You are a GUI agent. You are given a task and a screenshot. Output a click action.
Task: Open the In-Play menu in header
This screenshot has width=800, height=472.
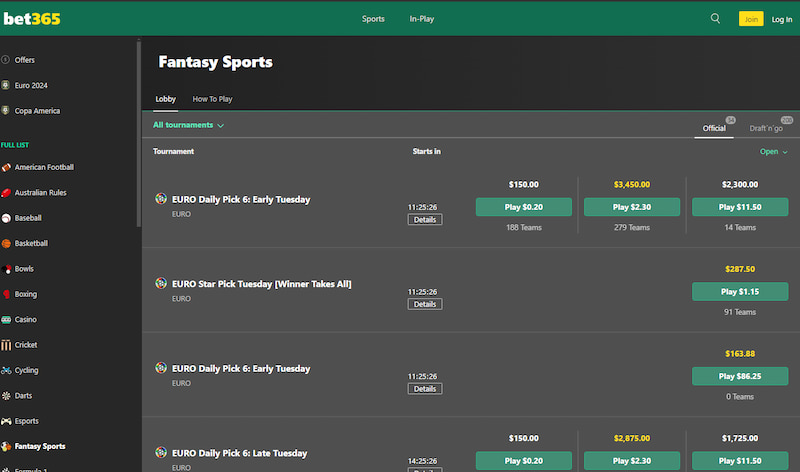coord(421,19)
